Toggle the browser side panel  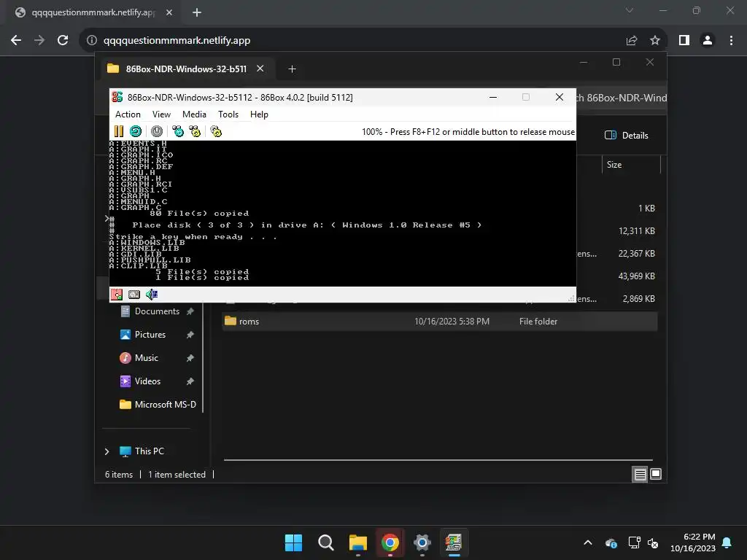pyautogui.click(x=684, y=41)
